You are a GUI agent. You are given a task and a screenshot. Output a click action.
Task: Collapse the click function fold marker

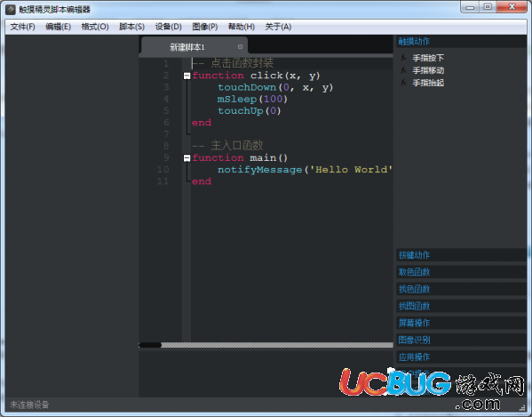[187, 76]
